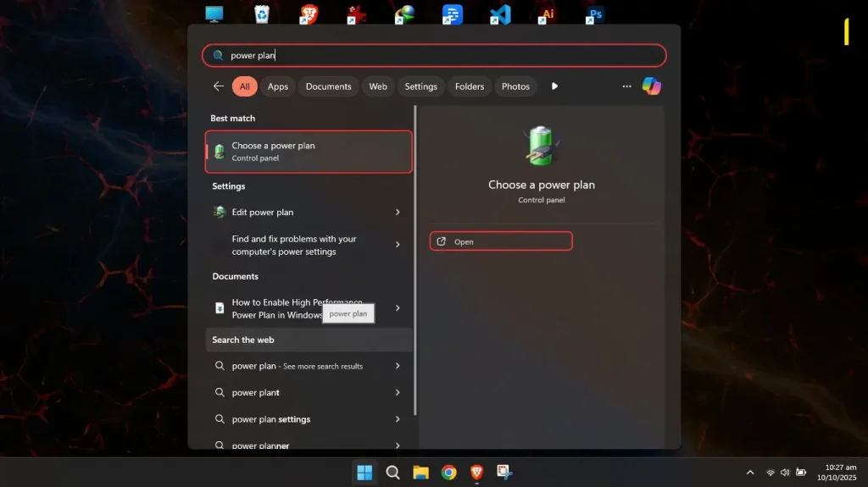Click the Windows Start button
Image resolution: width=868 pixels, height=487 pixels.
364,473
